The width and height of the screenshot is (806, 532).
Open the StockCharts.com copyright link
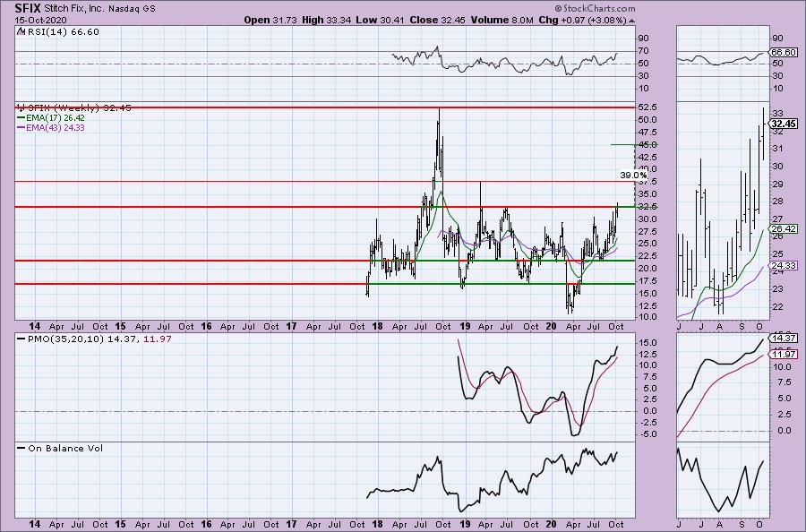pos(595,8)
